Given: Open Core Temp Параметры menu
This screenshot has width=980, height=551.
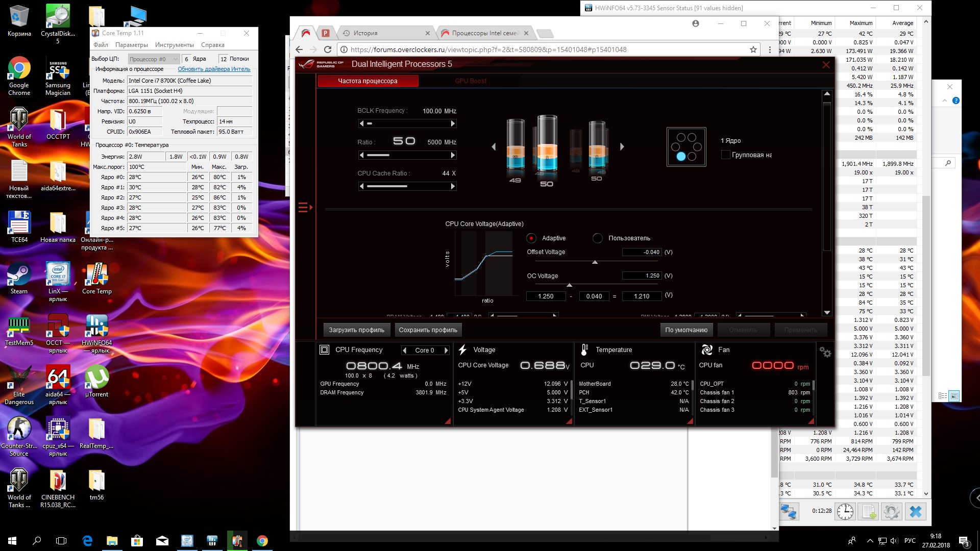Looking at the screenshot, I should pyautogui.click(x=131, y=45).
